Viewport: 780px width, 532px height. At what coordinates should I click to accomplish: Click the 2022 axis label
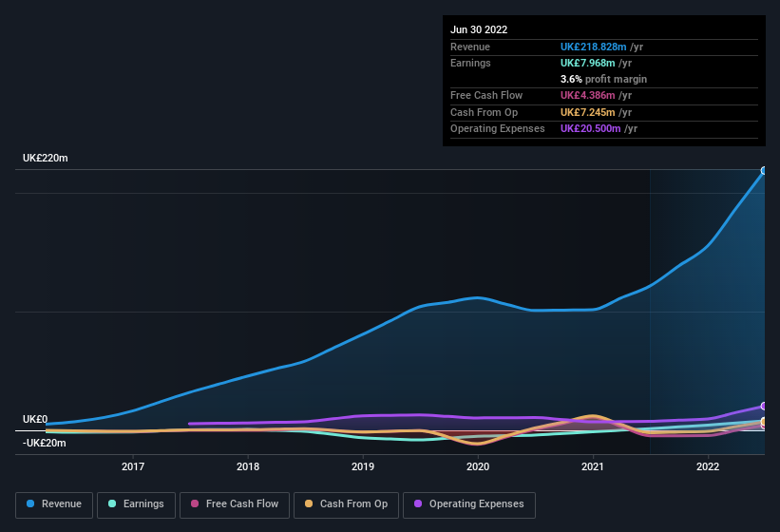708,466
